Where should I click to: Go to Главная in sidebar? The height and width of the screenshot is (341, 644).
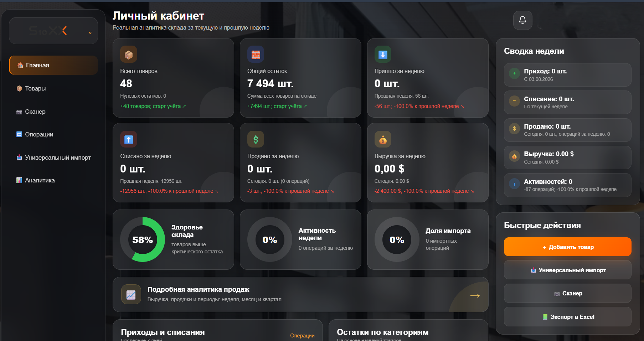coord(53,65)
